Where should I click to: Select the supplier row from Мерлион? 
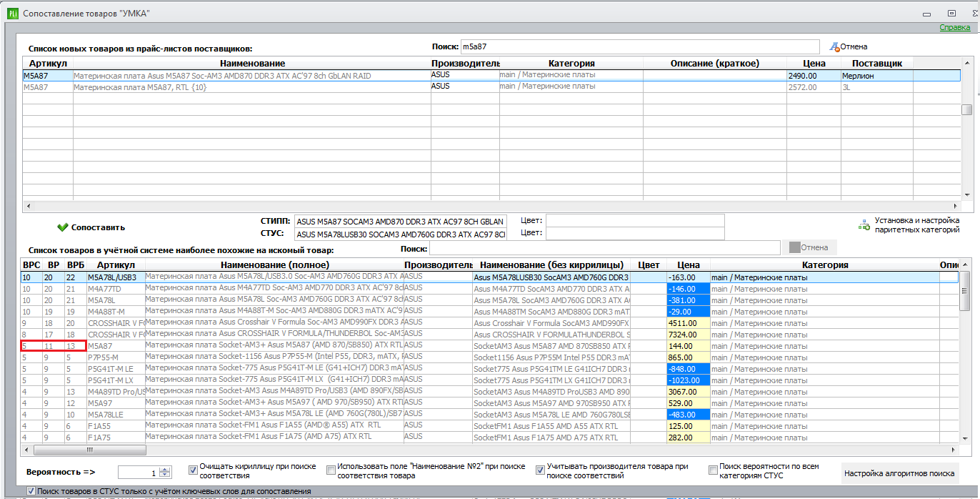point(491,75)
